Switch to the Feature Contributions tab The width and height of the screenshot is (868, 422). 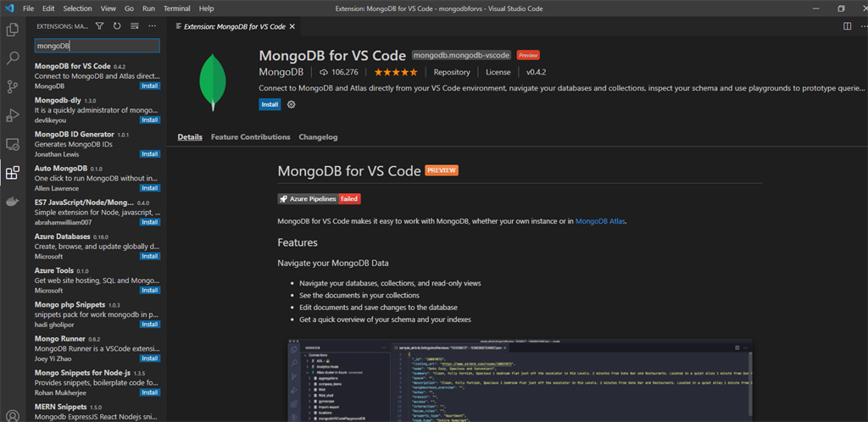(250, 136)
